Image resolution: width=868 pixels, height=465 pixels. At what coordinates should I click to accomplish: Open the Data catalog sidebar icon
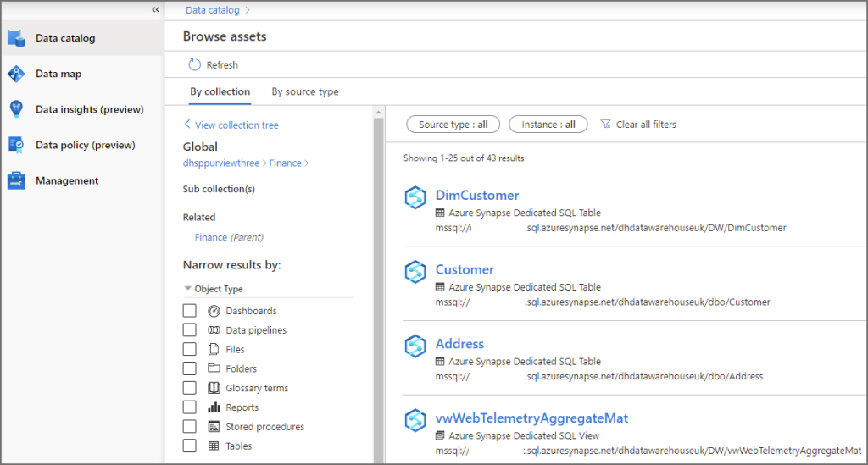tap(17, 38)
